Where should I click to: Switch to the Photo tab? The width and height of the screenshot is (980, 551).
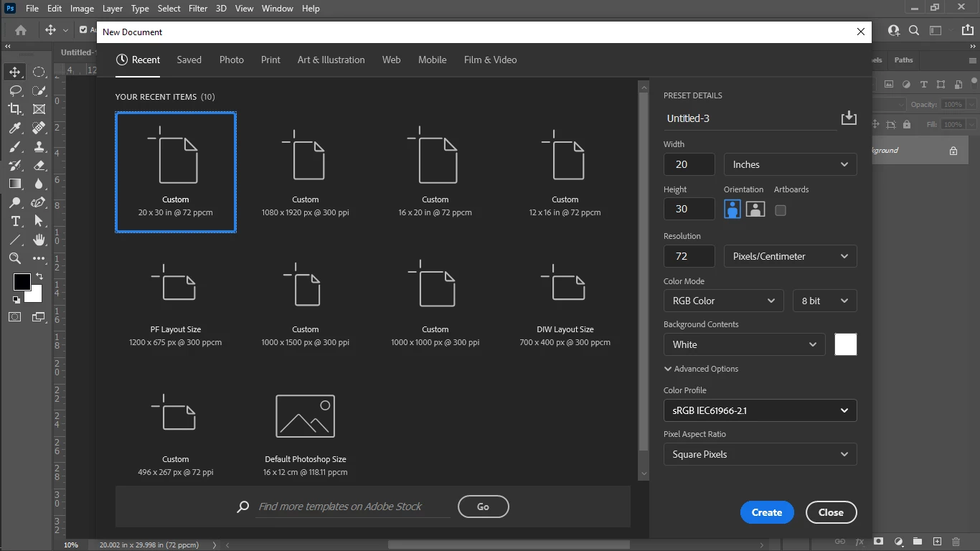pyautogui.click(x=232, y=60)
